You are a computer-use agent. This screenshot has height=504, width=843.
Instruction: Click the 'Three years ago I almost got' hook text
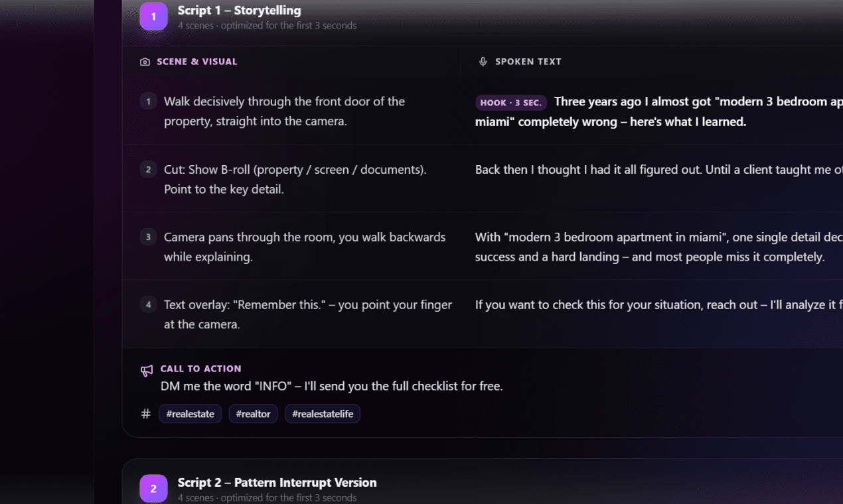pyautogui.click(x=659, y=112)
